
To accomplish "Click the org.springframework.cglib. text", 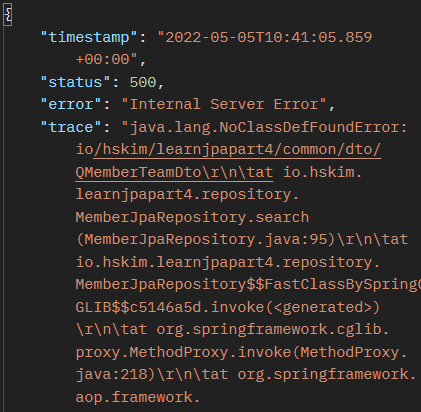I will pos(273,329).
